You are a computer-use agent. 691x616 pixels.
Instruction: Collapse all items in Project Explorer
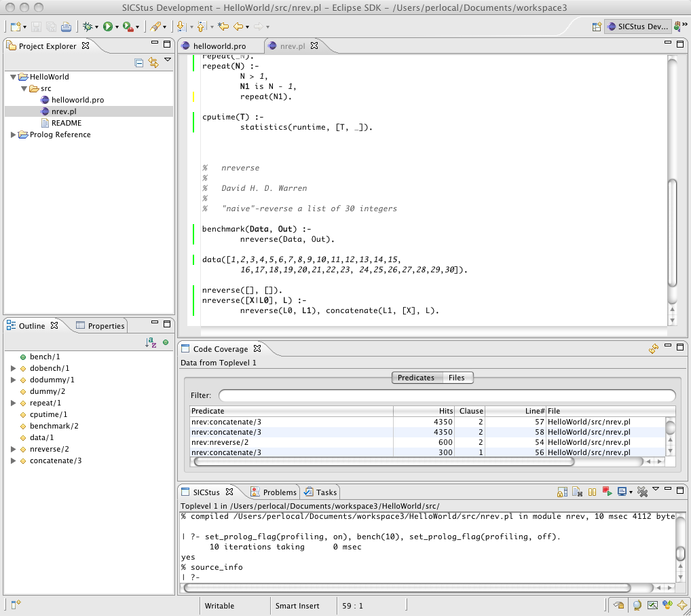point(139,63)
